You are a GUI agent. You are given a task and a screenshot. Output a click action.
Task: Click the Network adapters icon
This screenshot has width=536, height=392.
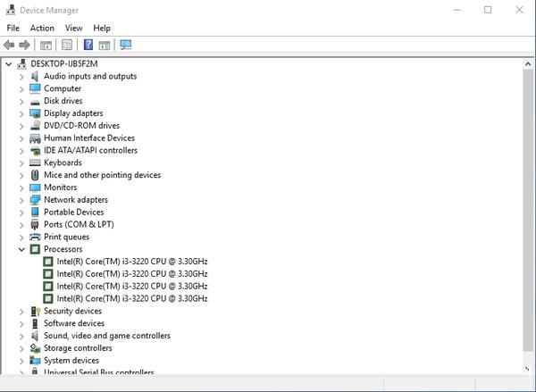click(x=35, y=200)
